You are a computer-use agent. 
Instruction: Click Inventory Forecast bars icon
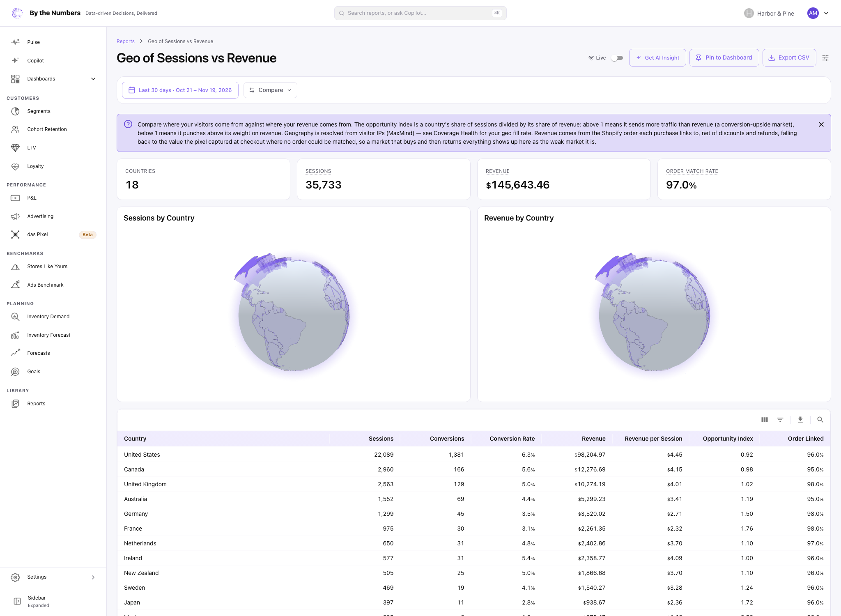15,335
